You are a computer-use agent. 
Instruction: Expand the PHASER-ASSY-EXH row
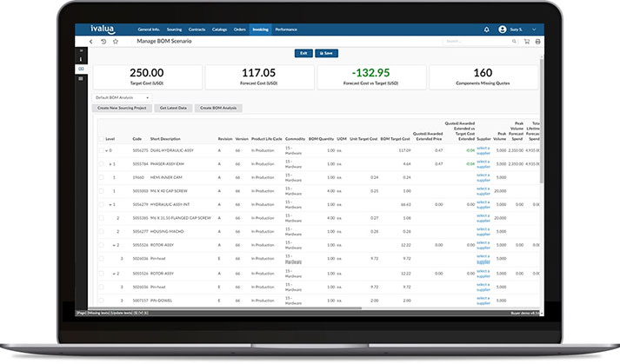[110, 164]
